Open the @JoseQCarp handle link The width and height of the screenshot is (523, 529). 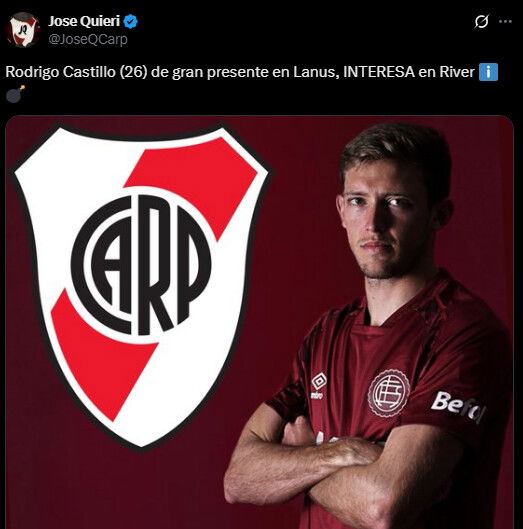(88, 39)
